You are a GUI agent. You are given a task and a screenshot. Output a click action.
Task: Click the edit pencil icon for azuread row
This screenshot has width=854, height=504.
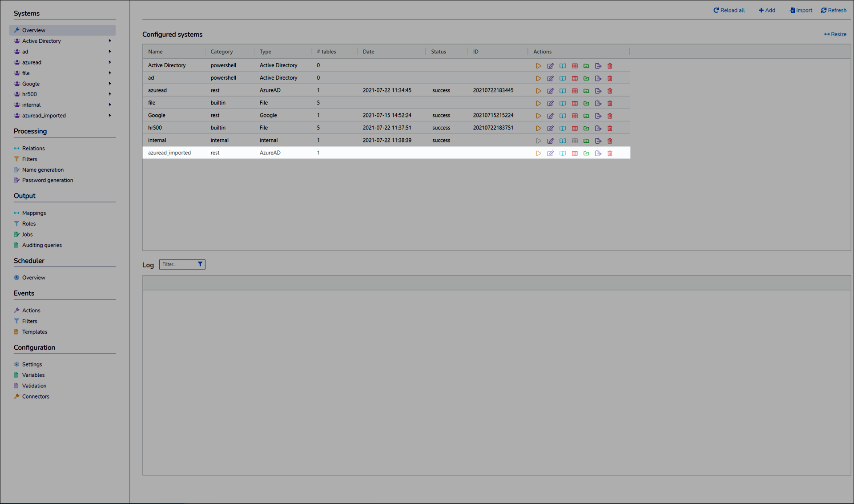550,91
